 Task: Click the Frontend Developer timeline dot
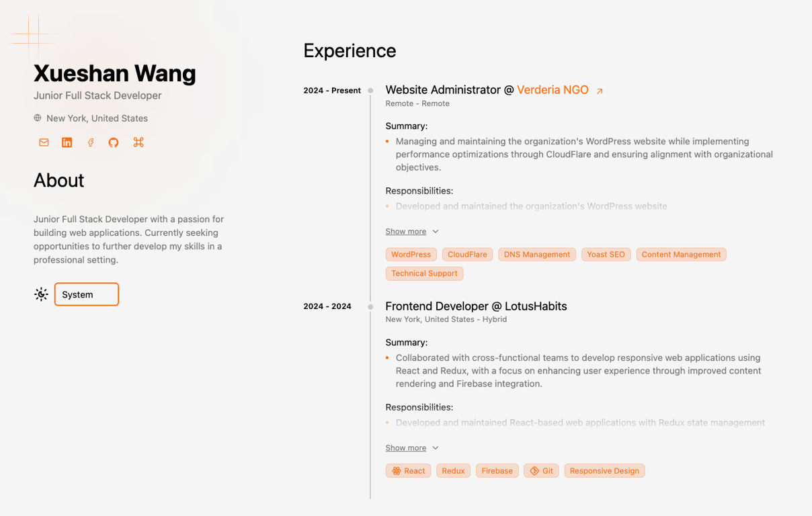click(x=370, y=306)
